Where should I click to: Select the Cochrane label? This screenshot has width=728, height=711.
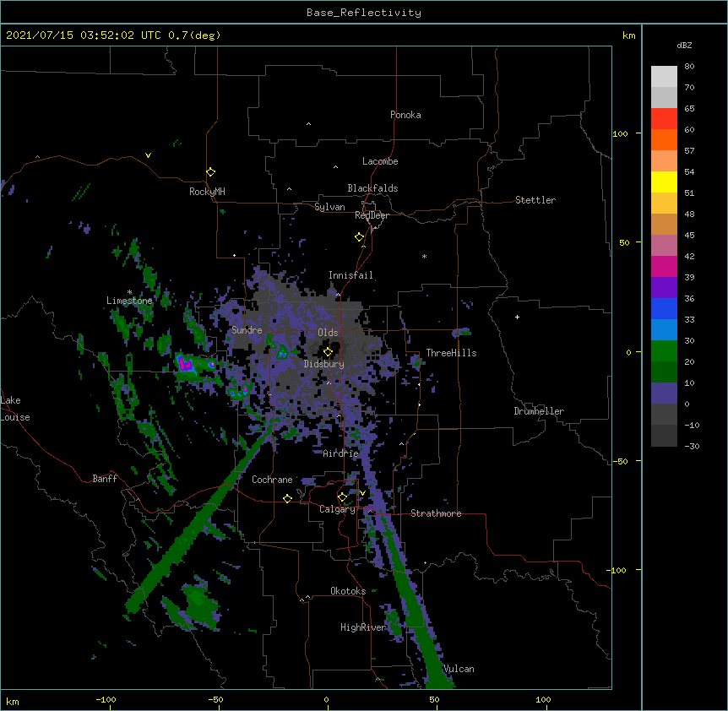(x=272, y=480)
